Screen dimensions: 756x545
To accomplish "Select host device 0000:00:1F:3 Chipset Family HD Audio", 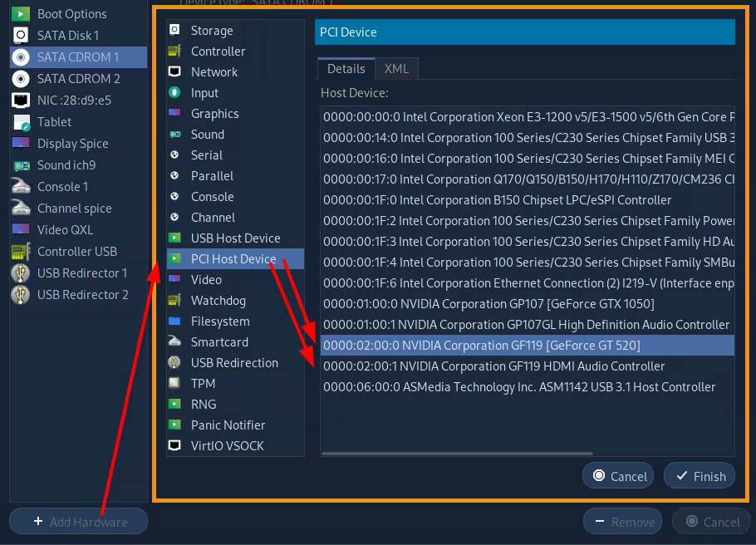I will (528, 241).
